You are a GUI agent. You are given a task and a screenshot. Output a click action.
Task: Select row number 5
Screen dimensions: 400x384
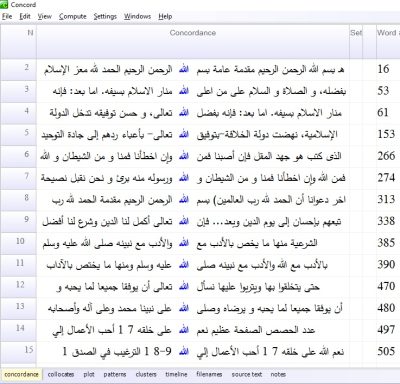18,135
